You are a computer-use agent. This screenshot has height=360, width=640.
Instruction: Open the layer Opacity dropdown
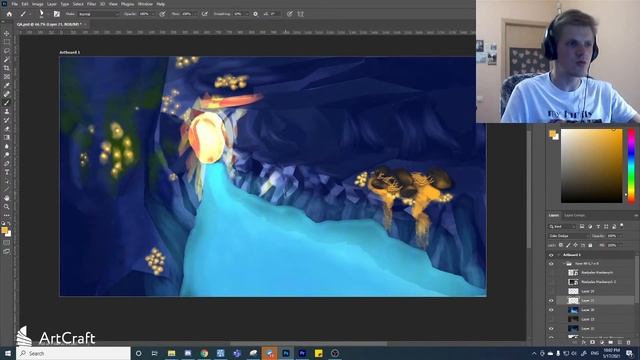click(x=620, y=236)
